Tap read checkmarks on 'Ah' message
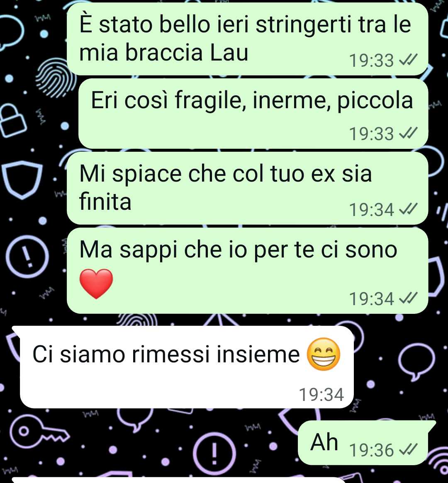The width and height of the screenshot is (448, 483). (x=408, y=449)
